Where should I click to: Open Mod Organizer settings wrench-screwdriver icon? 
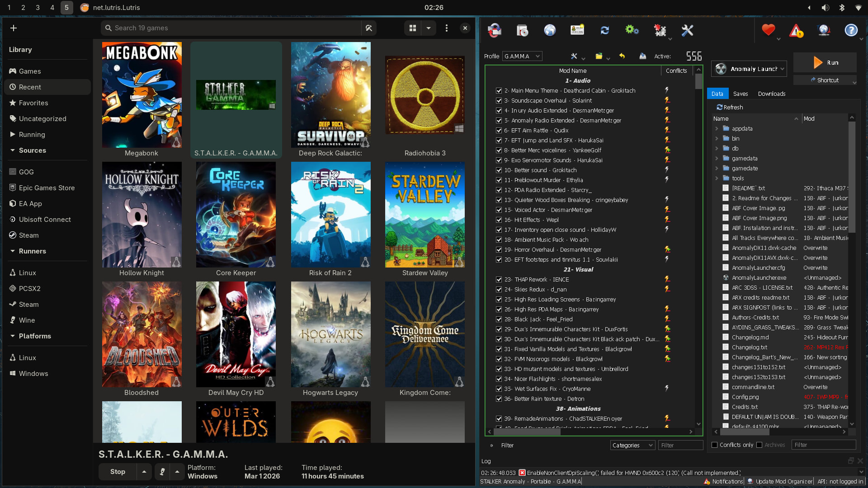click(687, 31)
